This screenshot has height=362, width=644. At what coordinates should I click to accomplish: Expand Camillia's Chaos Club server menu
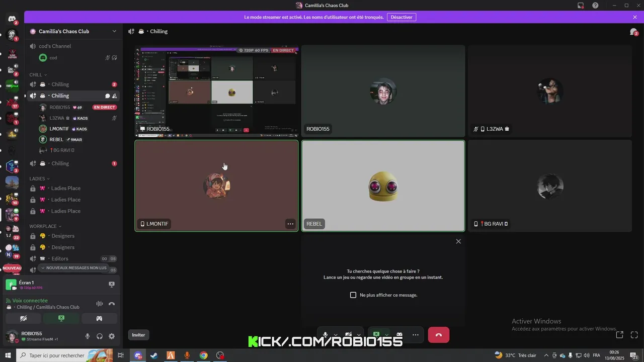pos(114,31)
